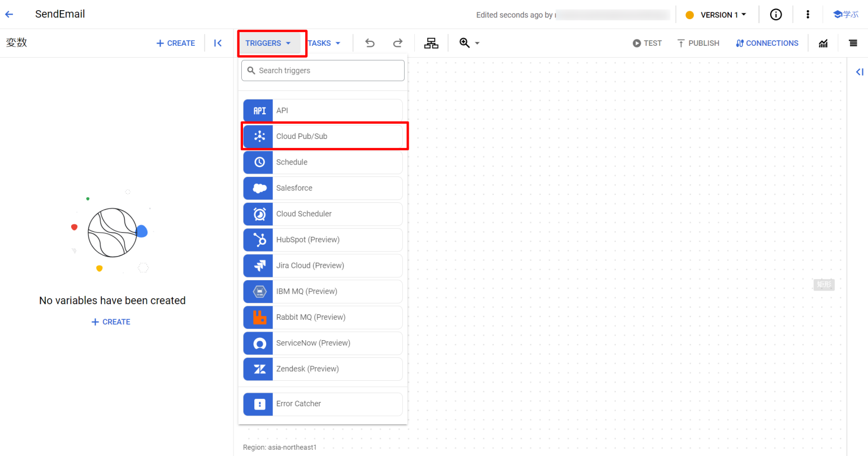Click the info circle icon
The width and height of the screenshot is (868, 456).
[776, 14]
